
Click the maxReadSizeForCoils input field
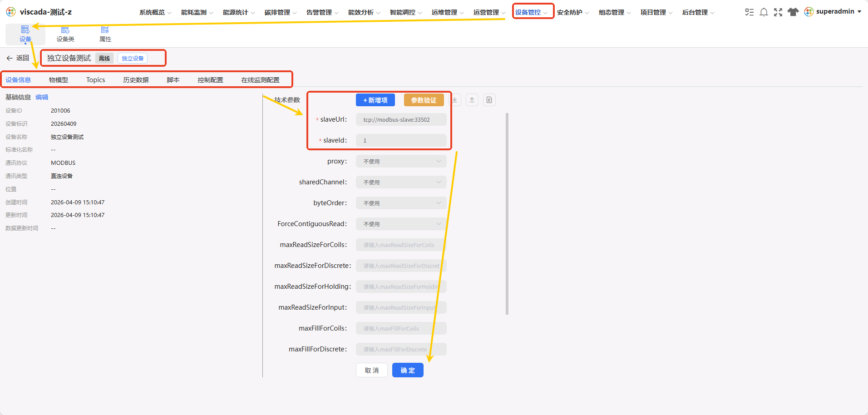(x=401, y=245)
